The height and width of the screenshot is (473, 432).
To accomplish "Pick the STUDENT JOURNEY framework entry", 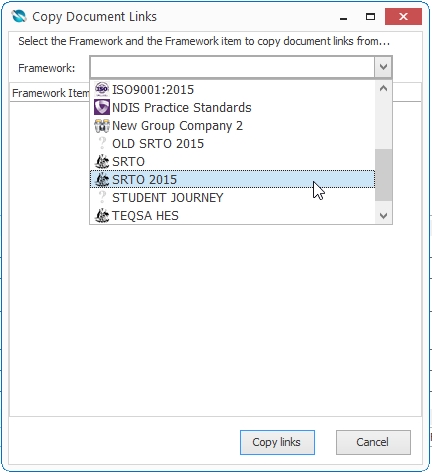I will [x=232, y=197].
